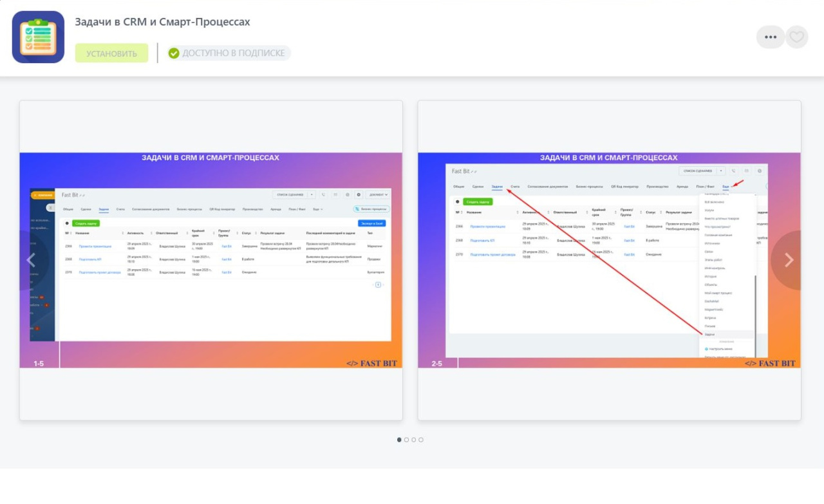Select the fourth carousel pagination dot

tap(421, 440)
